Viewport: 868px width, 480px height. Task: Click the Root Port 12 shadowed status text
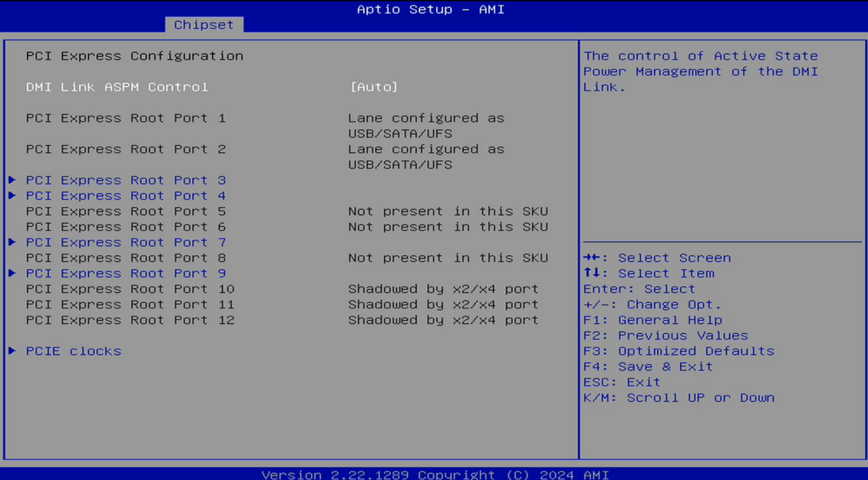[443, 320]
